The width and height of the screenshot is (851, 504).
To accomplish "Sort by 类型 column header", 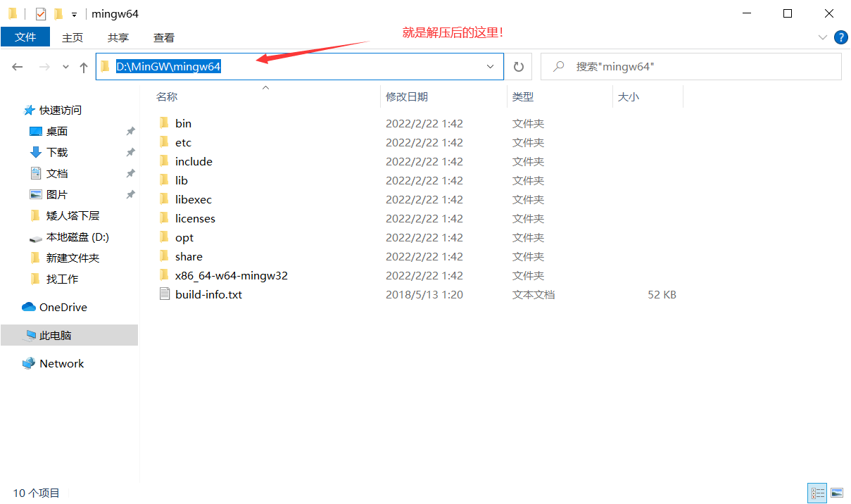I will tap(523, 96).
